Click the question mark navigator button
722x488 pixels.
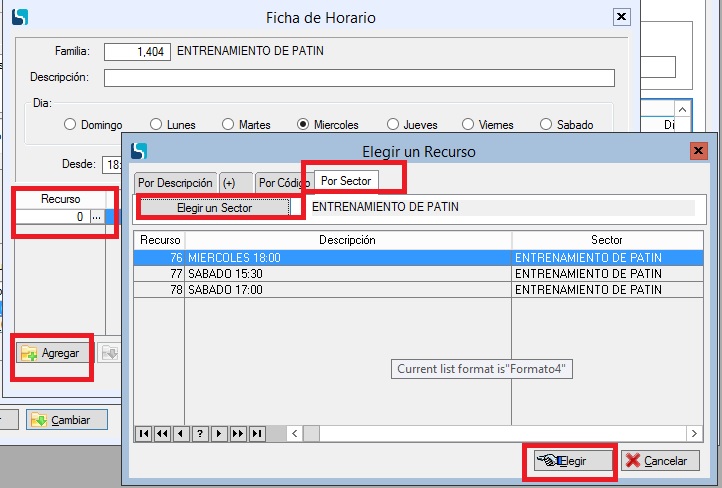(200, 434)
